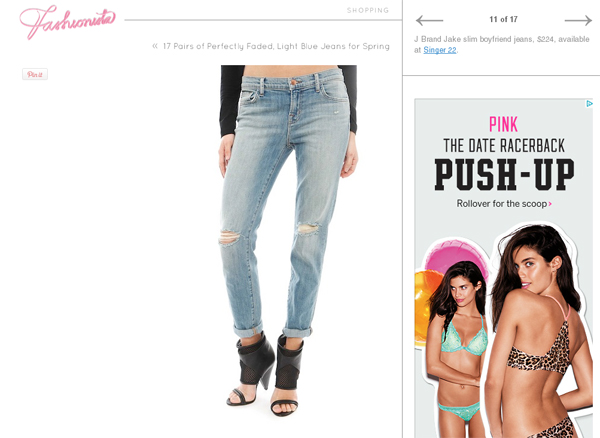The height and width of the screenshot is (438, 600).
Task: Open the Singer 22 link
Action: [440, 50]
